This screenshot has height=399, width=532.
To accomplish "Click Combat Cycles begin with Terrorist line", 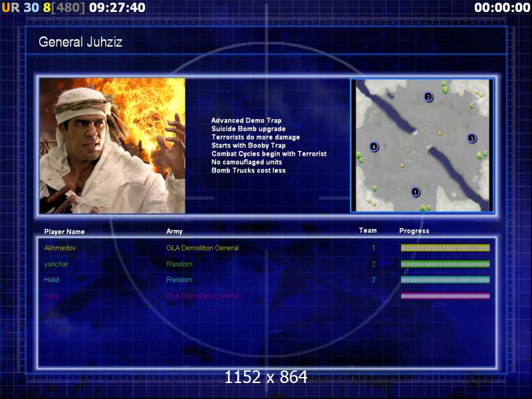I will [x=269, y=154].
